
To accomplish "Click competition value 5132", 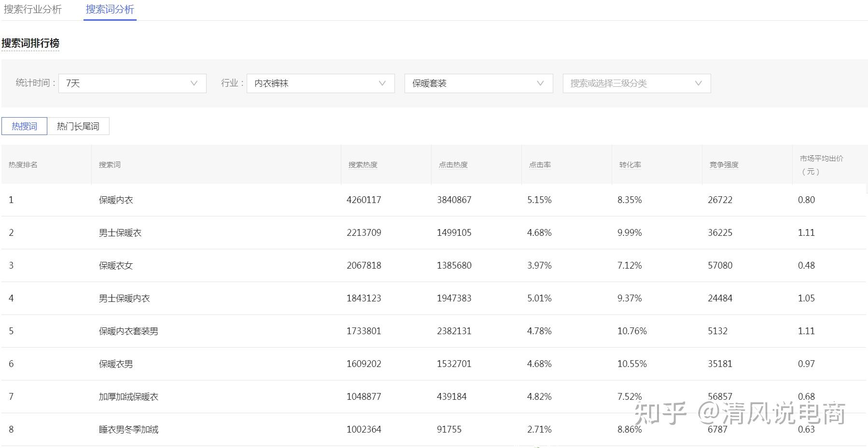I will click(717, 331).
